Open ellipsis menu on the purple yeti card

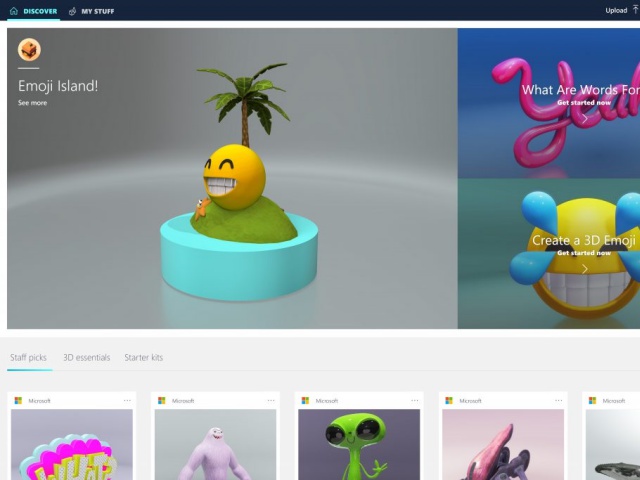click(271, 401)
